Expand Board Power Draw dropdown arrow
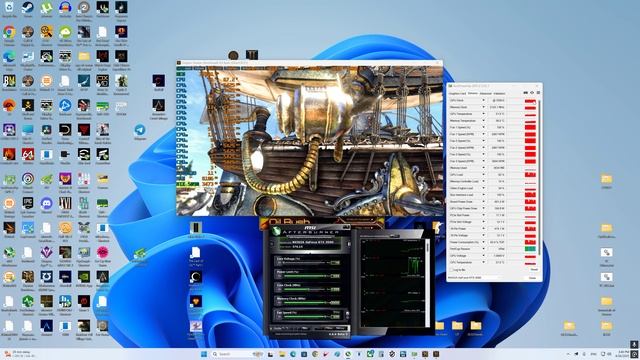This screenshot has height=360, width=640. 484,202
